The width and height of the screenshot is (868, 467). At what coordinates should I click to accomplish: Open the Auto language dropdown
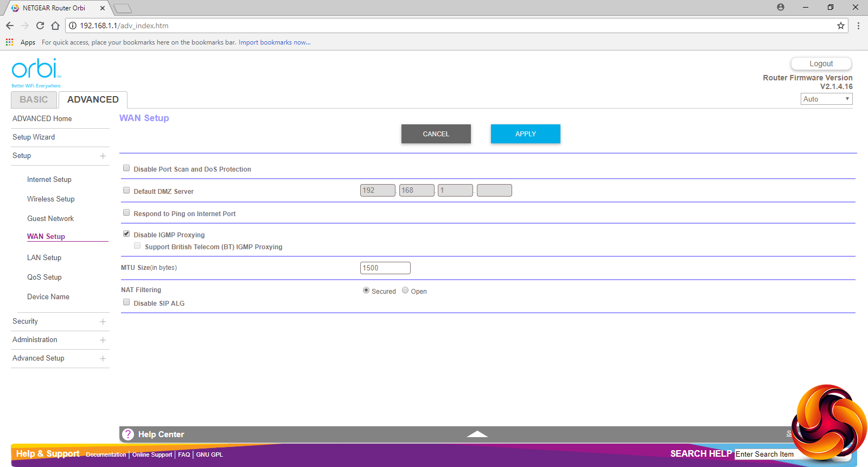tap(826, 99)
